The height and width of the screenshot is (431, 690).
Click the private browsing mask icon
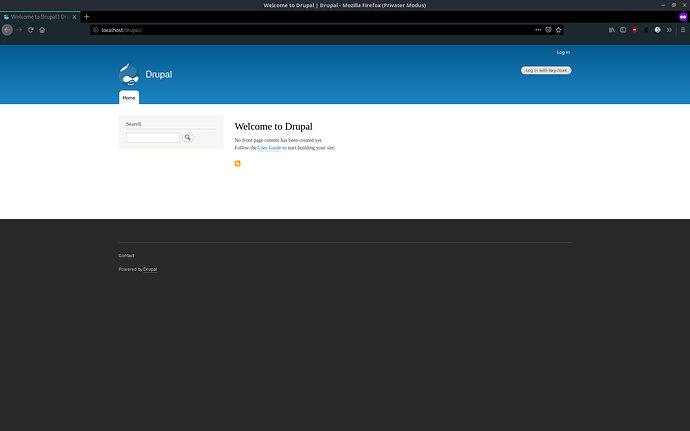click(683, 17)
